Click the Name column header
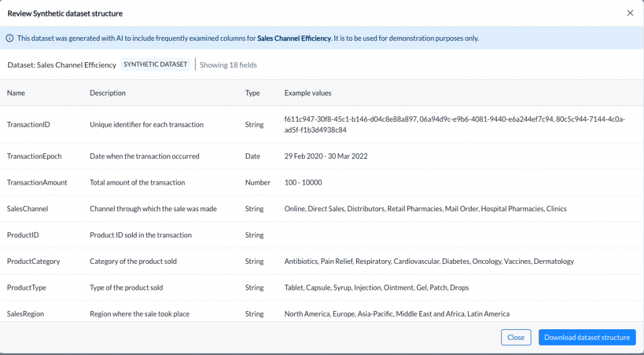 16,93
